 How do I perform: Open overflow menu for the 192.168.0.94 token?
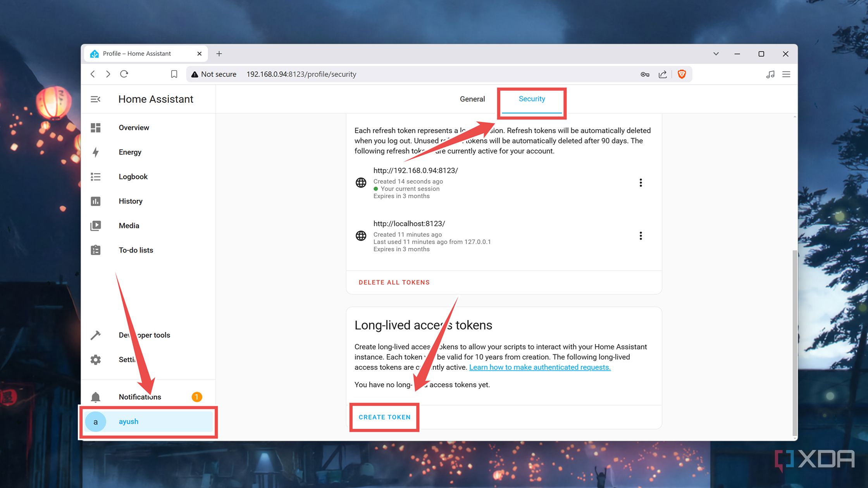coord(641,182)
